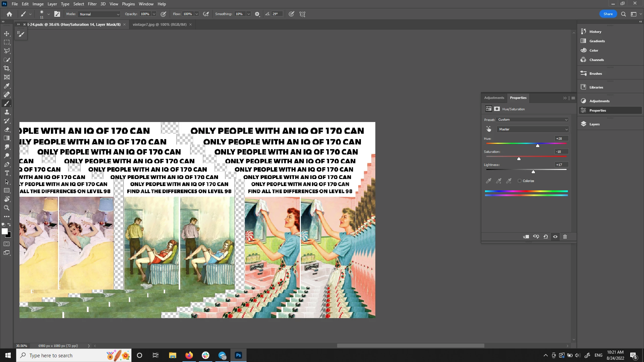
Task: Switch to the vintage7.jpg document tab
Action: click(x=159, y=24)
